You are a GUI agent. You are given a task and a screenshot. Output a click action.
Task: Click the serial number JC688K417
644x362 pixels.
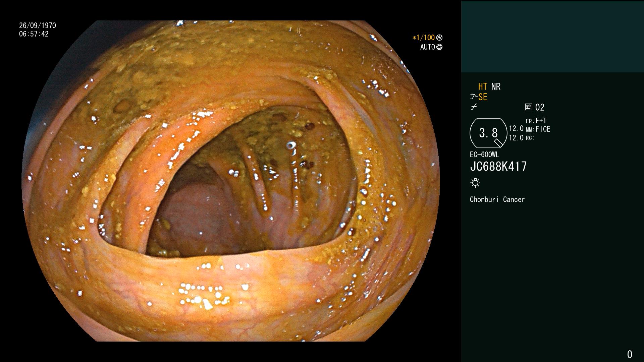[x=498, y=166]
